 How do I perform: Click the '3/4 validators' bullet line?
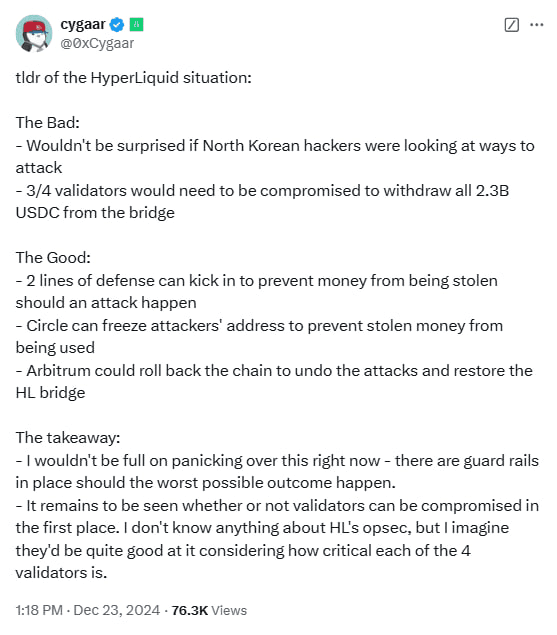pyautogui.click(x=262, y=201)
